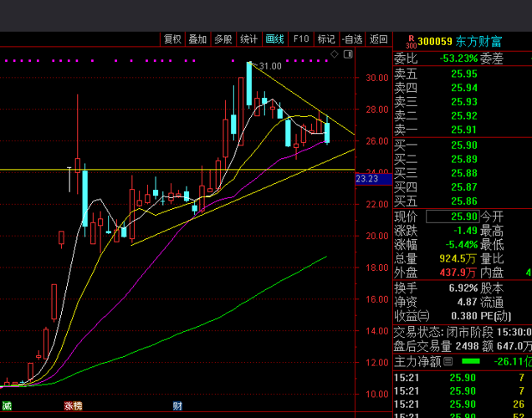The width and height of the screenshot is (532, 418).
Task: Select the 统计 statistics button
Action: pyautogui.click(x=249, y=39)
